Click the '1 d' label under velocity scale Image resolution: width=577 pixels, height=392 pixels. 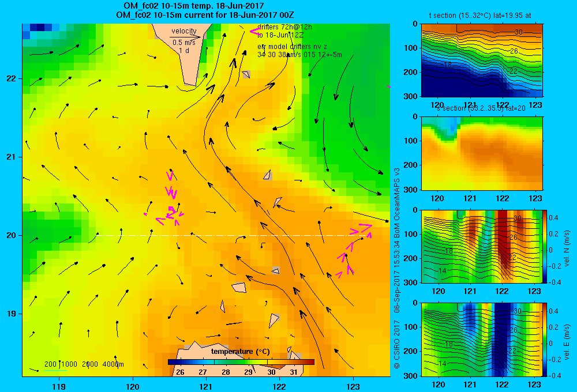coord(184,50)
